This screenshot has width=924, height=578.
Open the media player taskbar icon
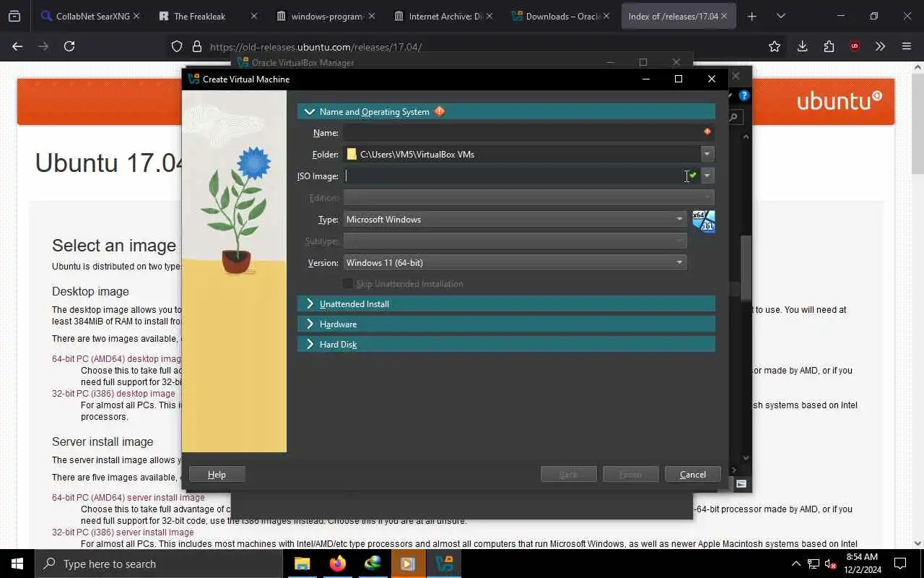[x=408, y=564]
